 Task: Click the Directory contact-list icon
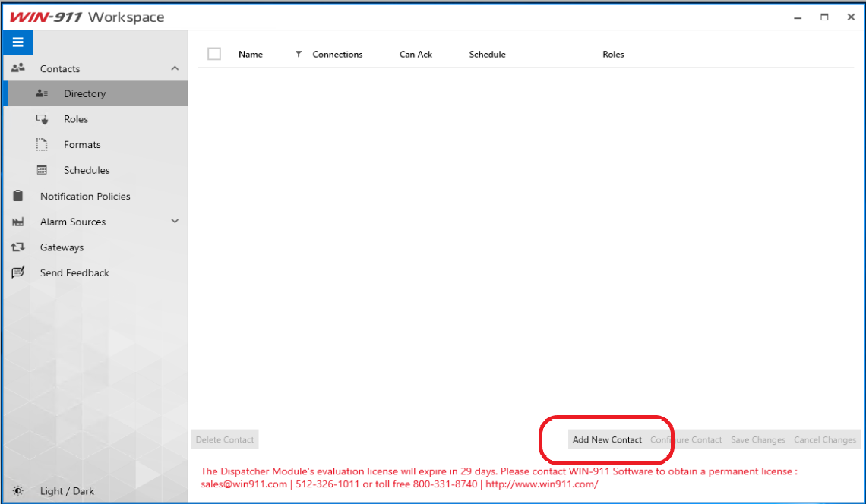pos(42,93)
